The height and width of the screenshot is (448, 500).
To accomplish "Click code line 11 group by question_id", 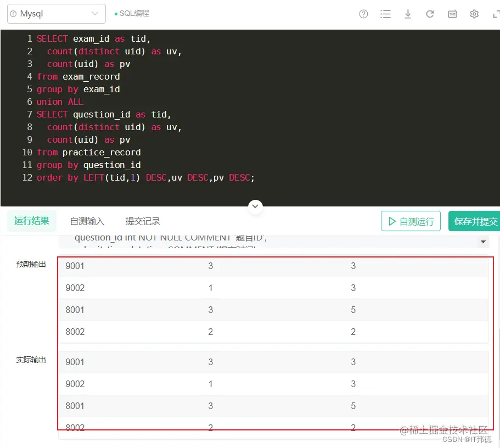I will coord(89,165).
